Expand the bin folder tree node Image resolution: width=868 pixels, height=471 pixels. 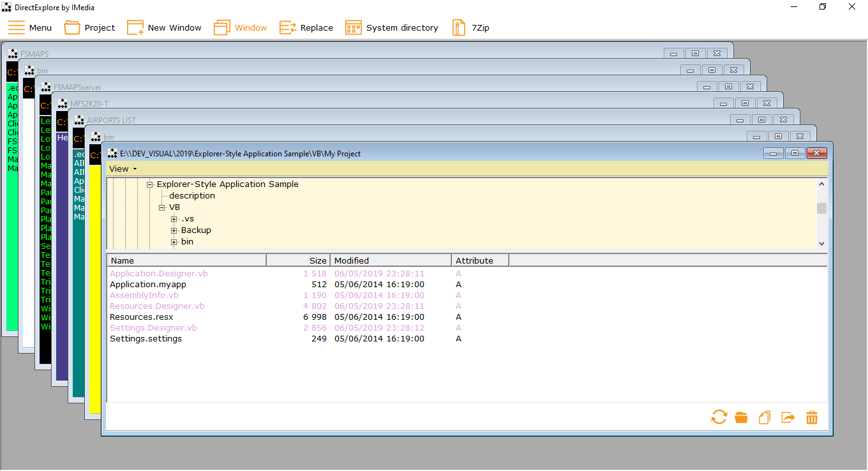[174, 242]
